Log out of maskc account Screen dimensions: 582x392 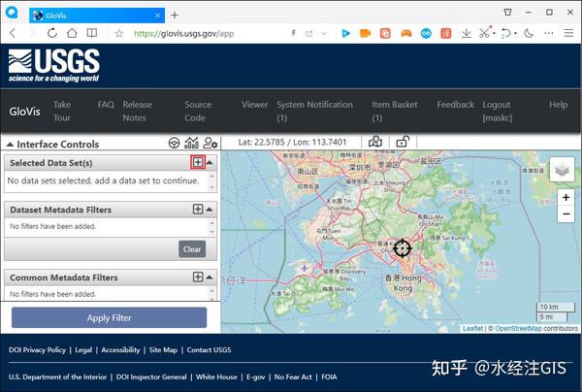pyautogui.click(x=498, y=111)
